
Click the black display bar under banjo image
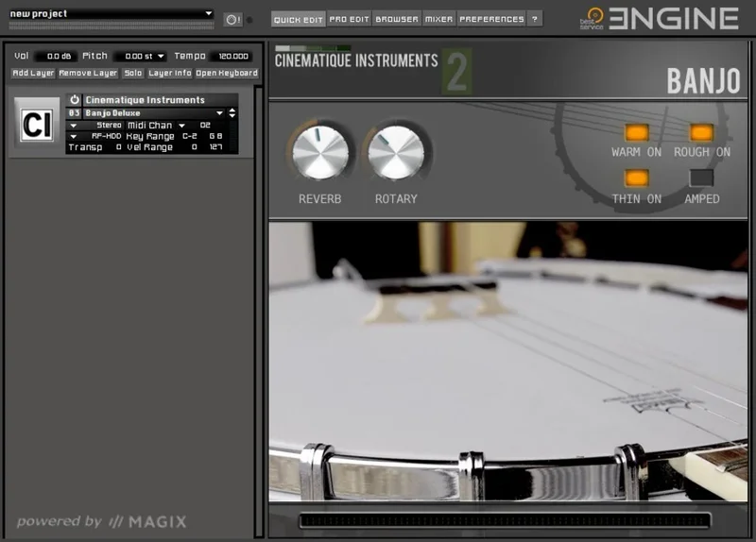click(505, 521)
